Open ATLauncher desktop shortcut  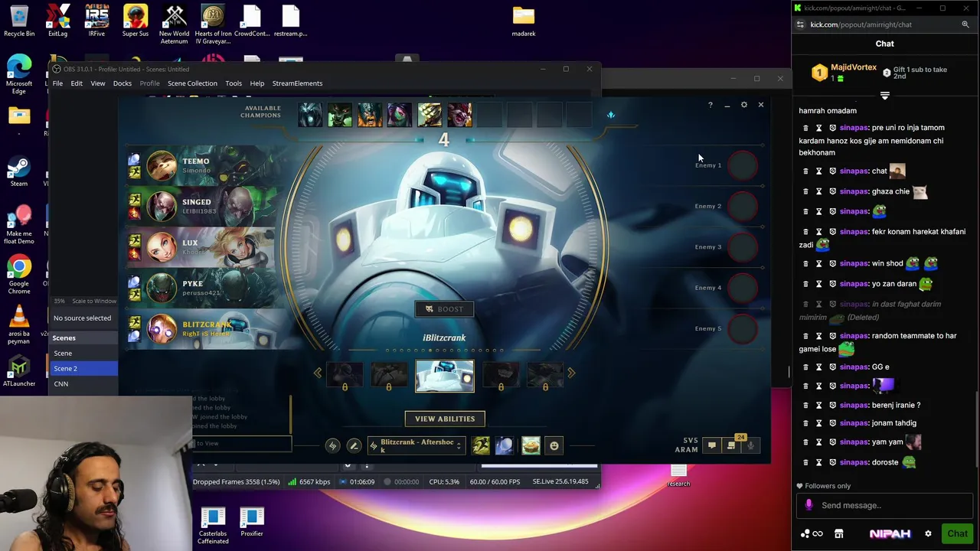(19, 371)
